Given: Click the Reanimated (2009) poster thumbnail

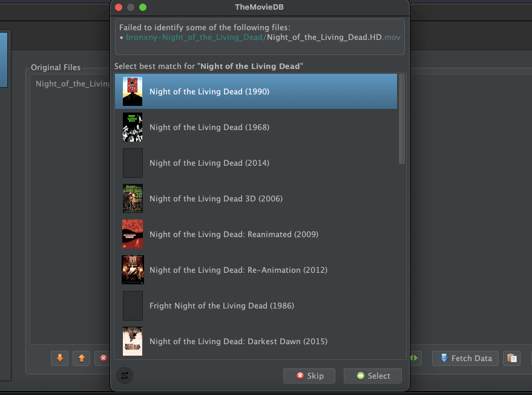Looking at the screenshot, I should click(133, 234).
